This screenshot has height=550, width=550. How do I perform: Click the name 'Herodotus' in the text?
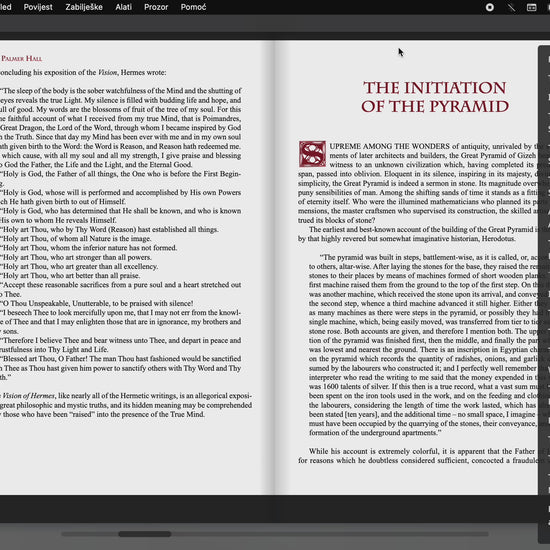[498, 239]
